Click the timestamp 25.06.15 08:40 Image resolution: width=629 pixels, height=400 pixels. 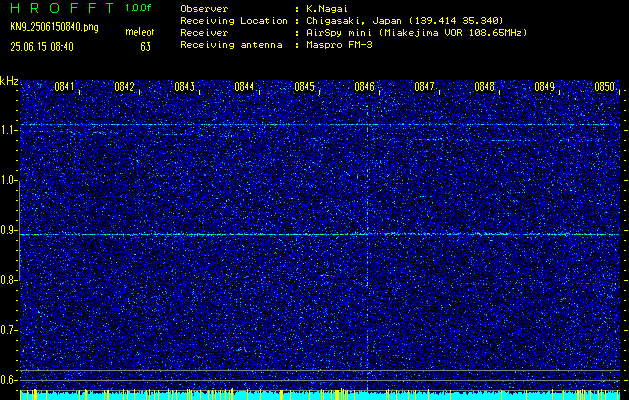[42, 47]
